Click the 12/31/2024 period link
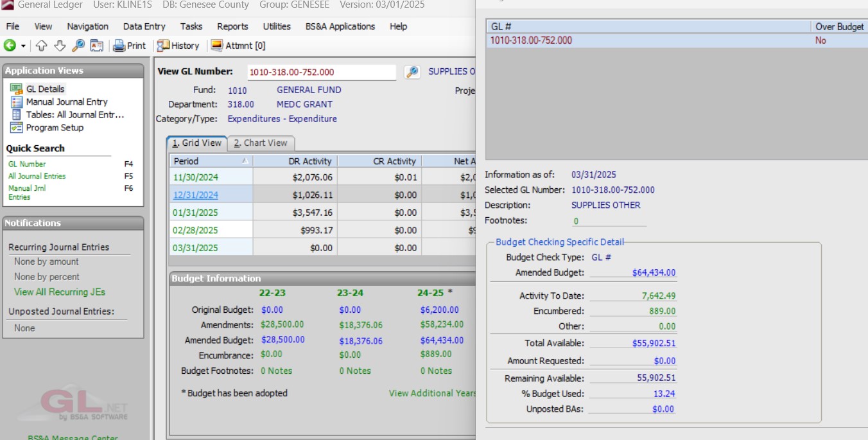Viewport: 868px width, 440px height. [196, 195]
